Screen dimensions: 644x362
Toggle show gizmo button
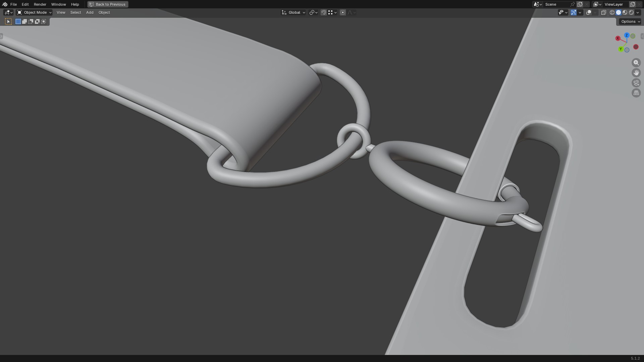pos(573,12)
